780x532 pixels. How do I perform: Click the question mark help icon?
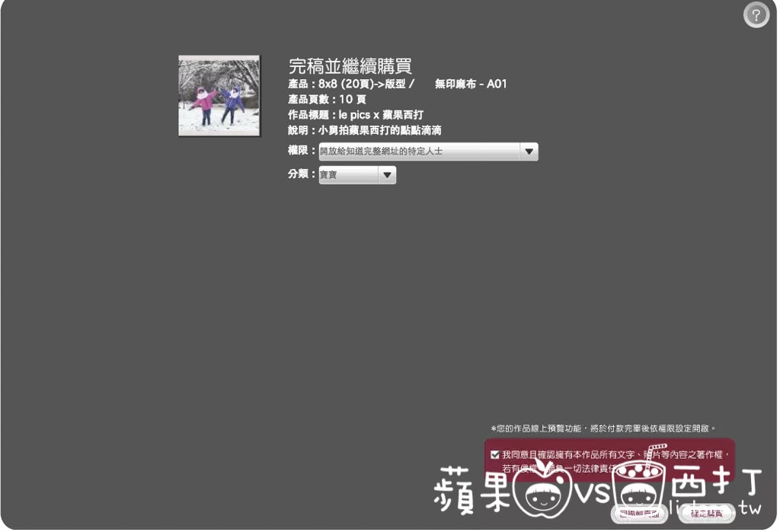(756, 14)
